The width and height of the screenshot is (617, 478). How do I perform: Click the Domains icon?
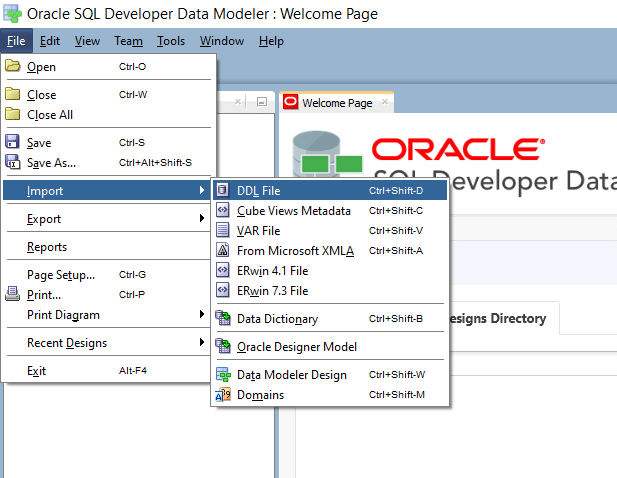pos(223,394)
